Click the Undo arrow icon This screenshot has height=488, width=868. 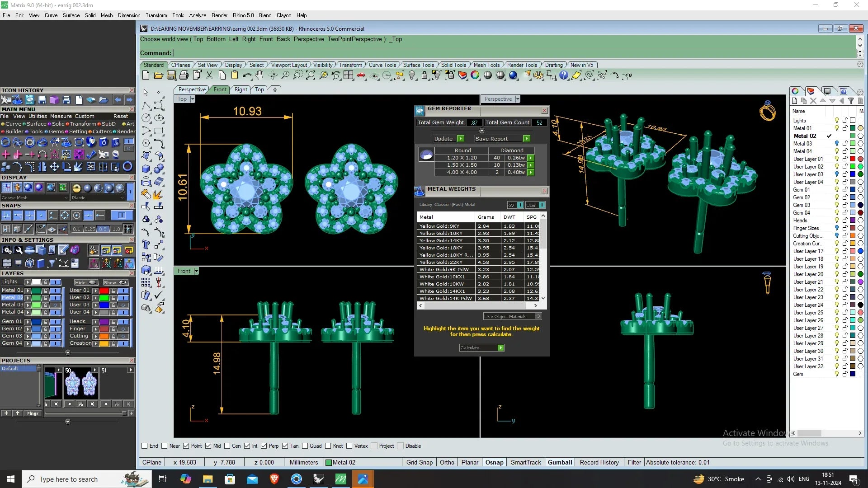coord(247,75)
